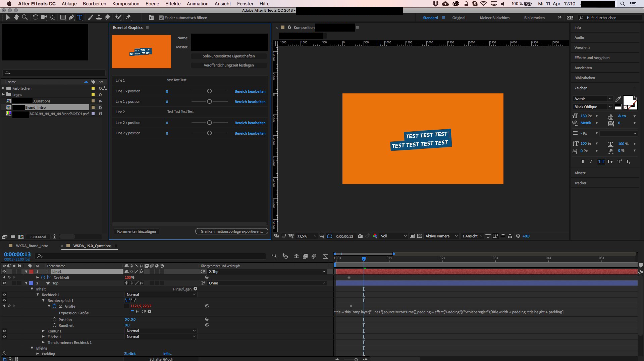
Task: Hide the Line1 layer visibility
Action: point(4,272)
